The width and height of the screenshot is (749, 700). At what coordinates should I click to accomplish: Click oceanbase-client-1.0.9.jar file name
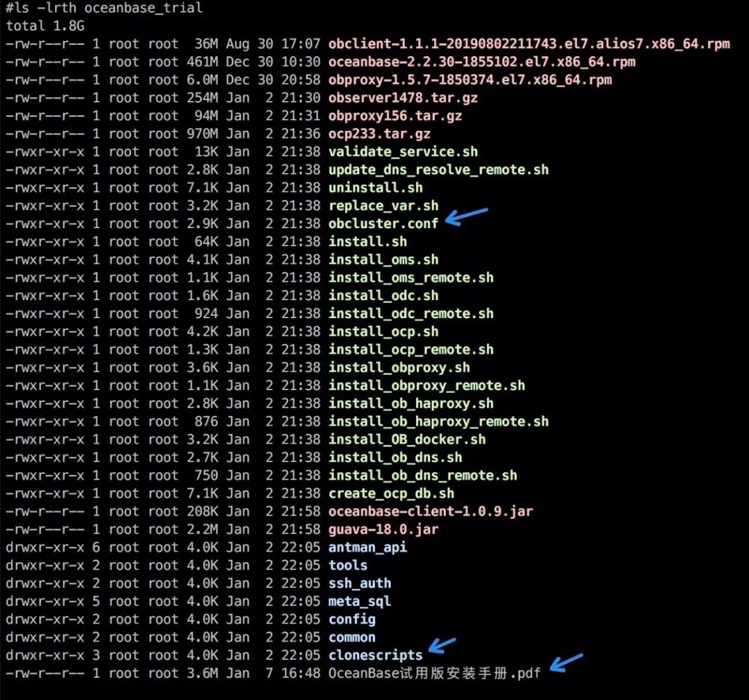(431, 511)
